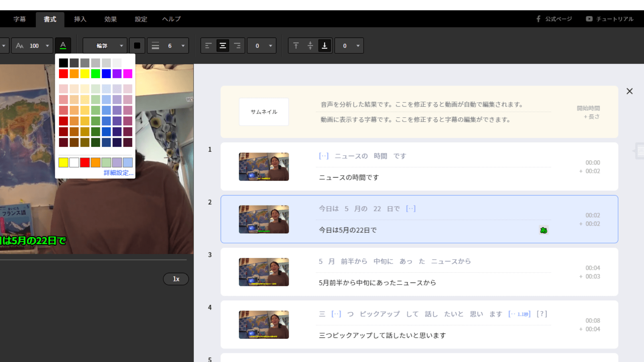The image size is (644, 362).
Task: Select the font color icon
Action: (x=63, y=45)
